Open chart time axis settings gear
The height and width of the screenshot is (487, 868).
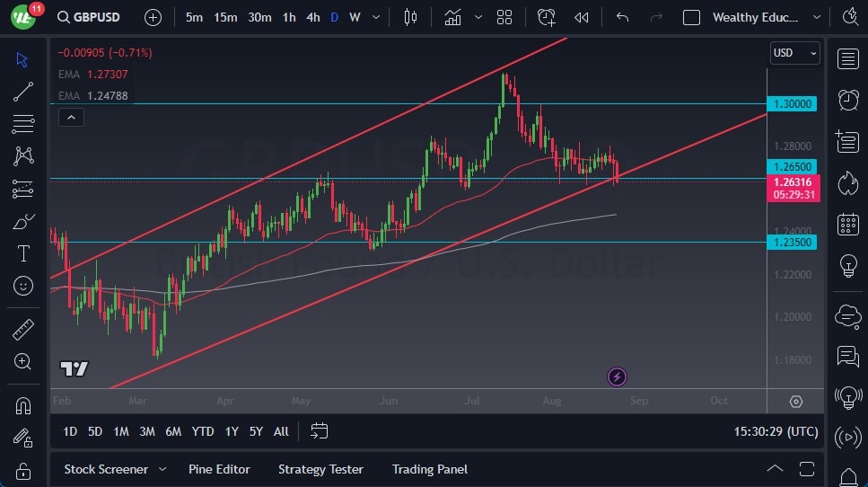tap(796, 402)
